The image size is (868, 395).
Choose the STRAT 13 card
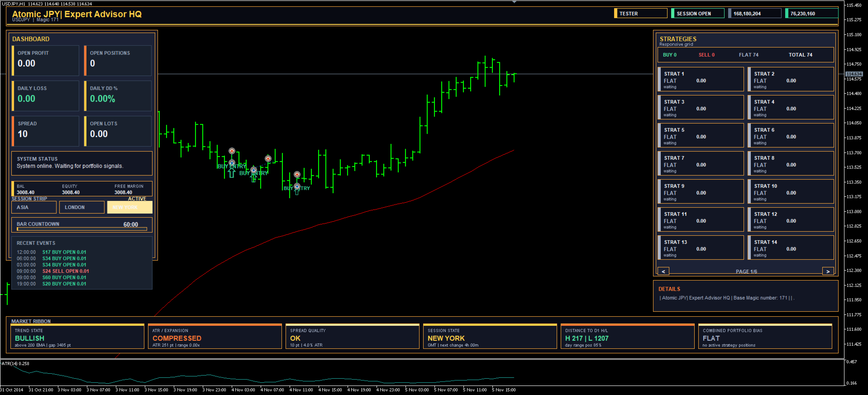coord(701,247)
